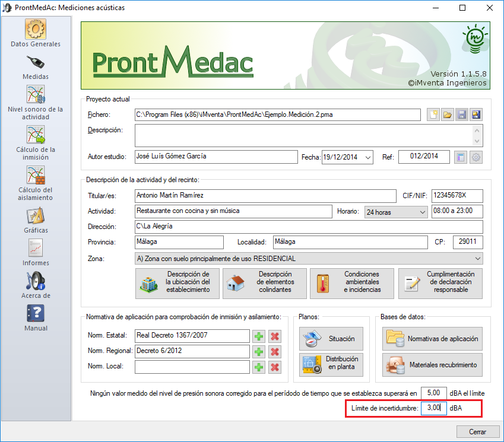
Task: Open Cálculo del aislamiento
Action: 36,183
